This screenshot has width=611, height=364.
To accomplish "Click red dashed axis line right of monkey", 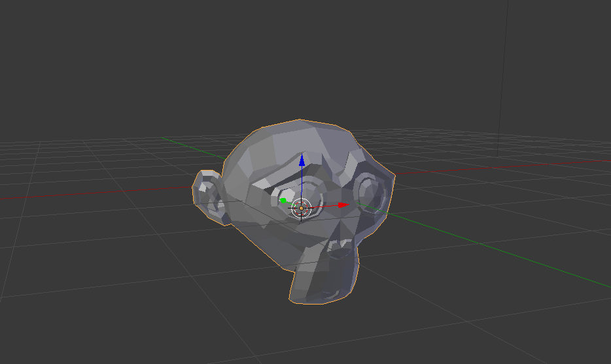I will pos(497,166).
